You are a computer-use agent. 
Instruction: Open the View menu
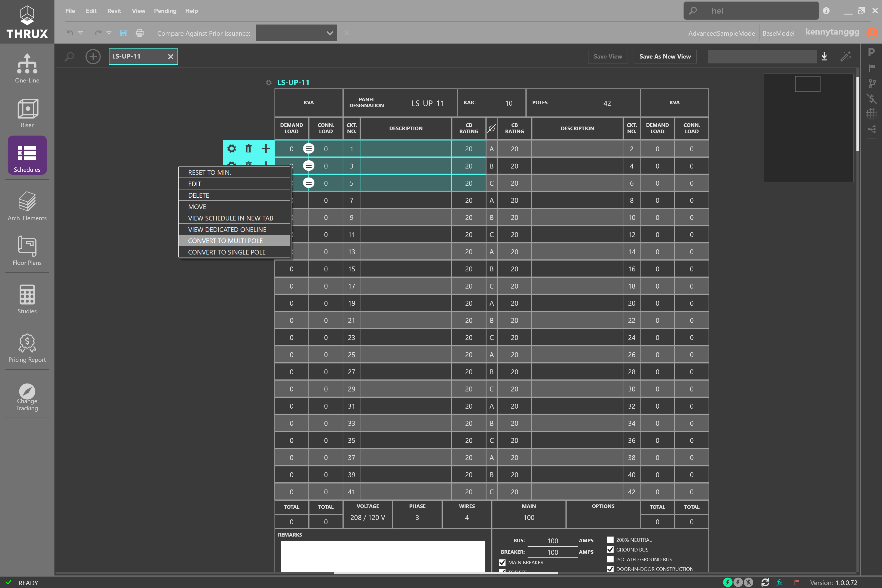tap(138, 11)
